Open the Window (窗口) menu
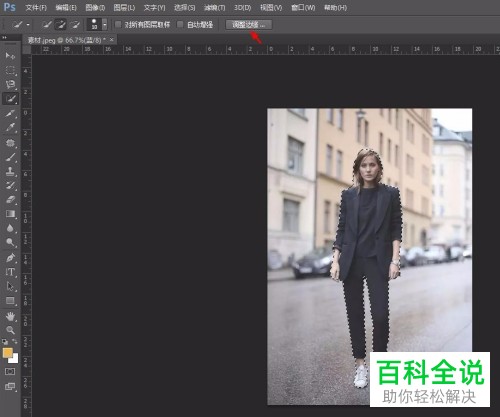This screenshot has width=500, height=417. coord(303,7)
